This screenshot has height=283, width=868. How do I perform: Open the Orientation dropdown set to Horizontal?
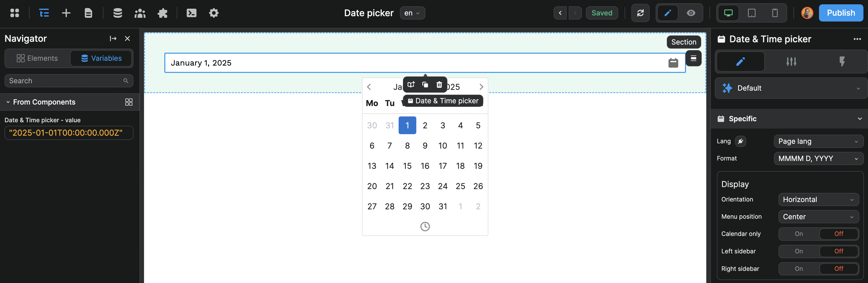tap(818, 199)
